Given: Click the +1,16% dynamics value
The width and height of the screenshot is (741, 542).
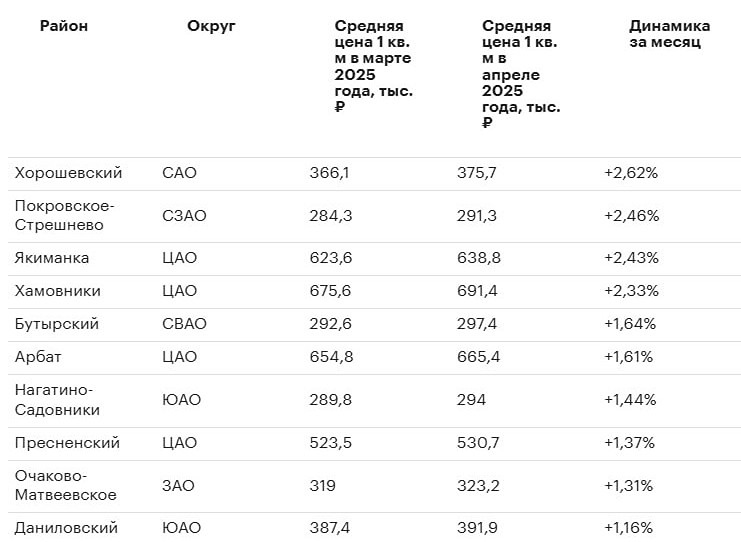Looking at the screenshot, I should 628,528.
